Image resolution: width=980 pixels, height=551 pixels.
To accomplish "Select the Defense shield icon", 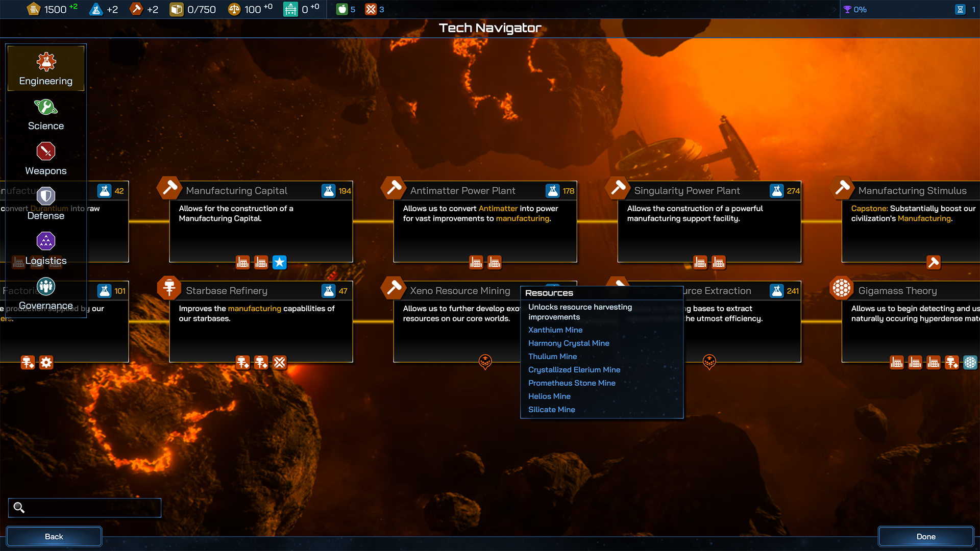I will coord(46,196).
